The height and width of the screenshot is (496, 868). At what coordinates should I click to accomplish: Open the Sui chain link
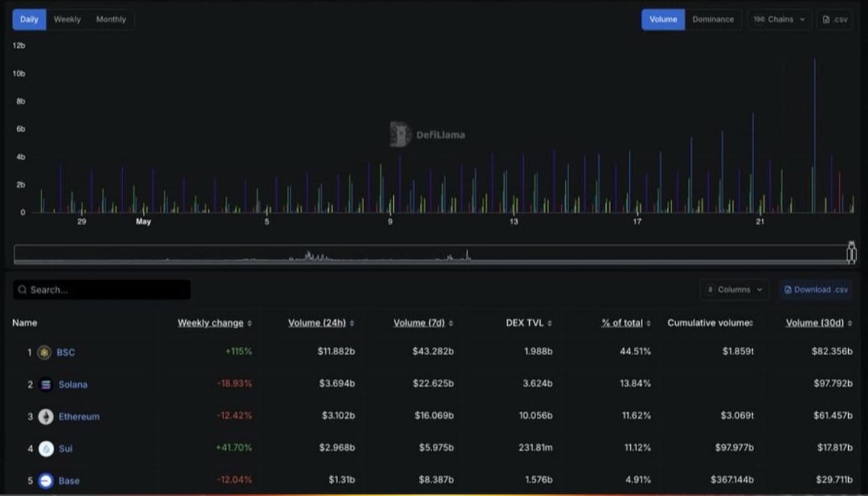[x=65, y=449]
